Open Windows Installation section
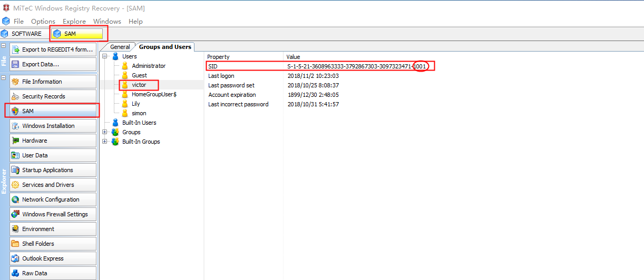Viewport: 644px width, 280px height. [53, 126]
